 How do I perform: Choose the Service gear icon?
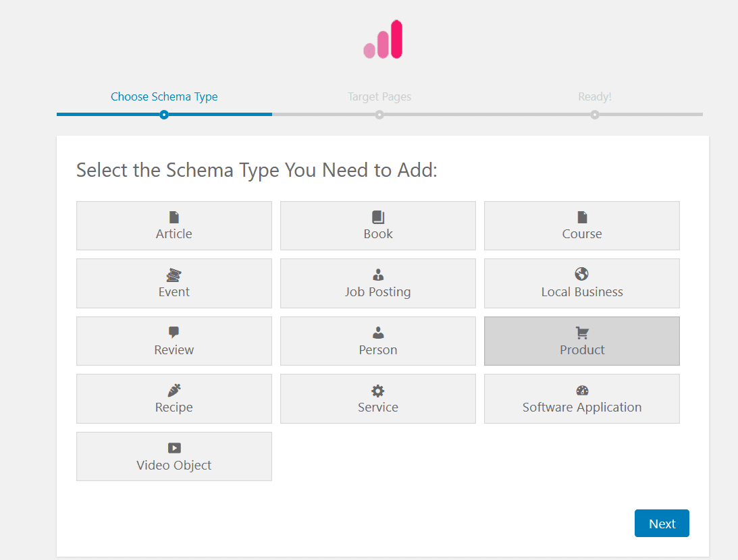pyautogui.click(x=378, y=391)
